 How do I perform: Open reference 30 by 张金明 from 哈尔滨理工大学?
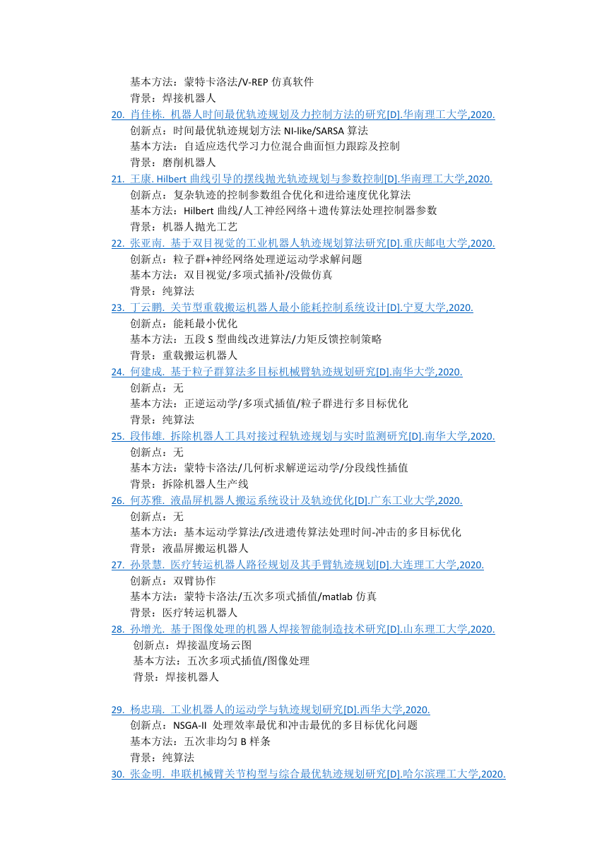tap(309, 774)
